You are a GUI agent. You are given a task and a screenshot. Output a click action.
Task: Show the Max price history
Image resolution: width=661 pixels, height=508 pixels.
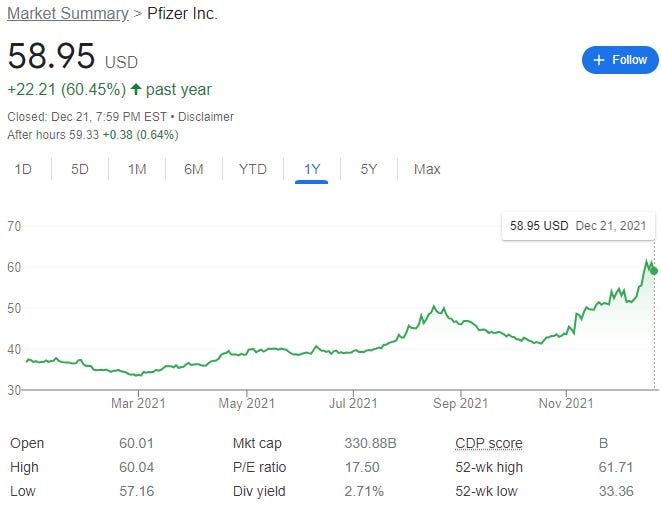tap(427, 169)
